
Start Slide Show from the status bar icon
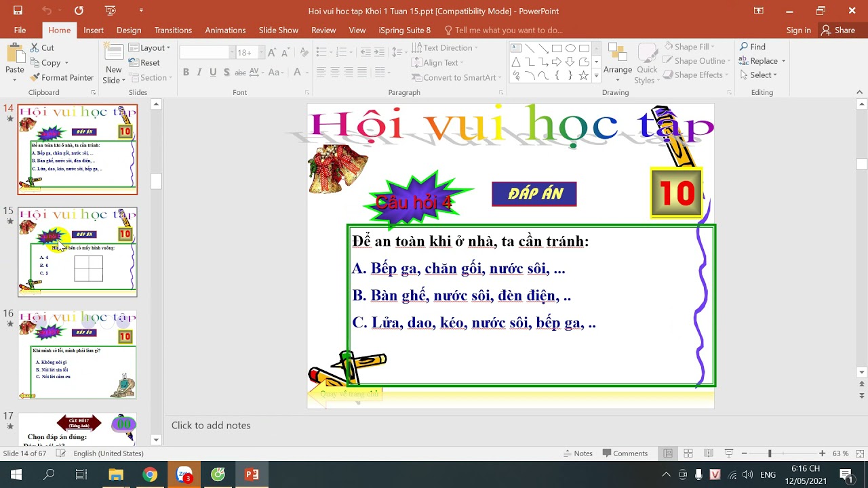click(729, 453)
